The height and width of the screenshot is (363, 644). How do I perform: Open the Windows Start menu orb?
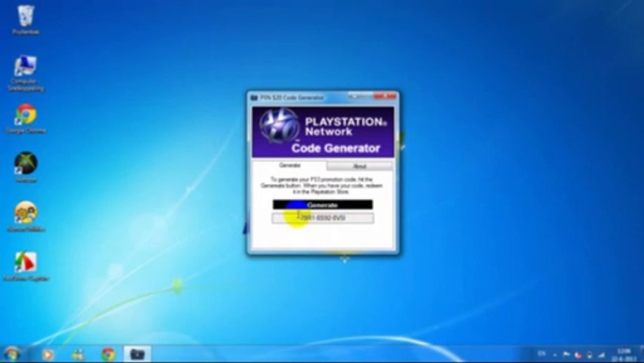tap(12, 354)
